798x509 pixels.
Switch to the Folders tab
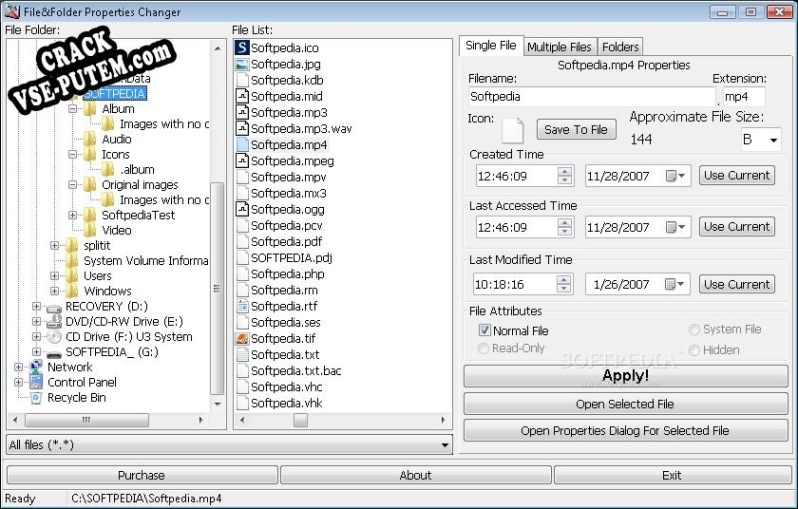tap(620, 47)
